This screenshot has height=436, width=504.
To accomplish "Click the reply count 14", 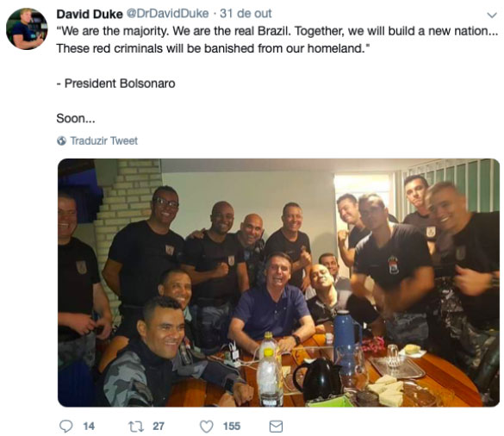I will (89, 427).
